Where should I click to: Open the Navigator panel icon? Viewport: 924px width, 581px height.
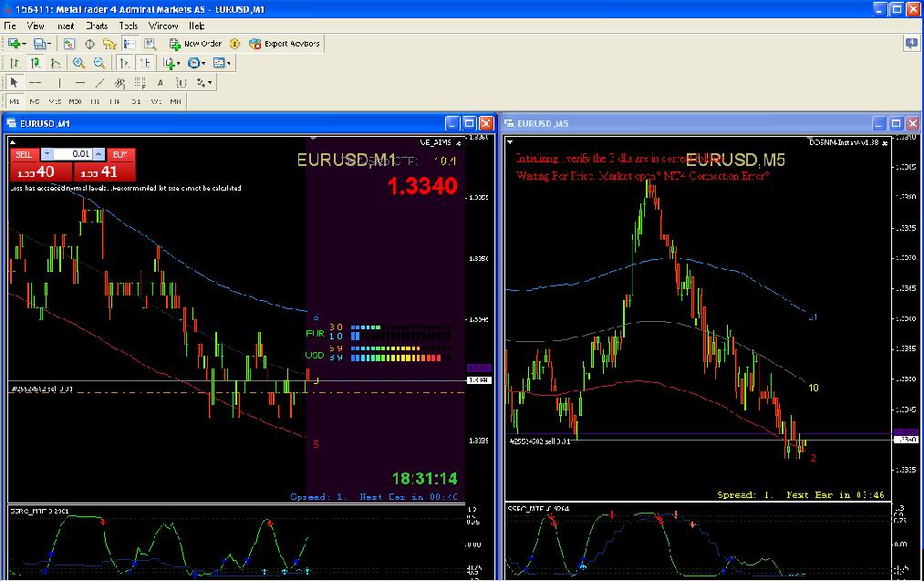click(109, 44)
